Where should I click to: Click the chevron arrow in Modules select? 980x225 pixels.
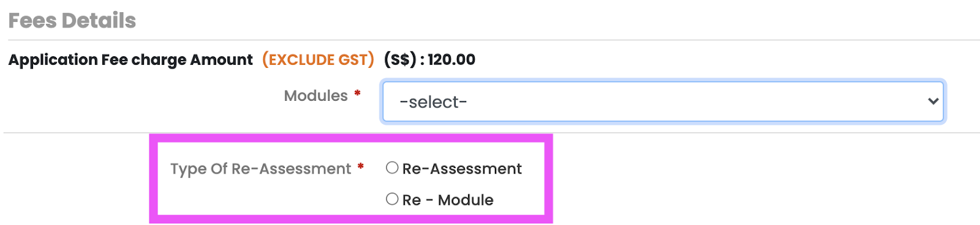tap(933, 101)
